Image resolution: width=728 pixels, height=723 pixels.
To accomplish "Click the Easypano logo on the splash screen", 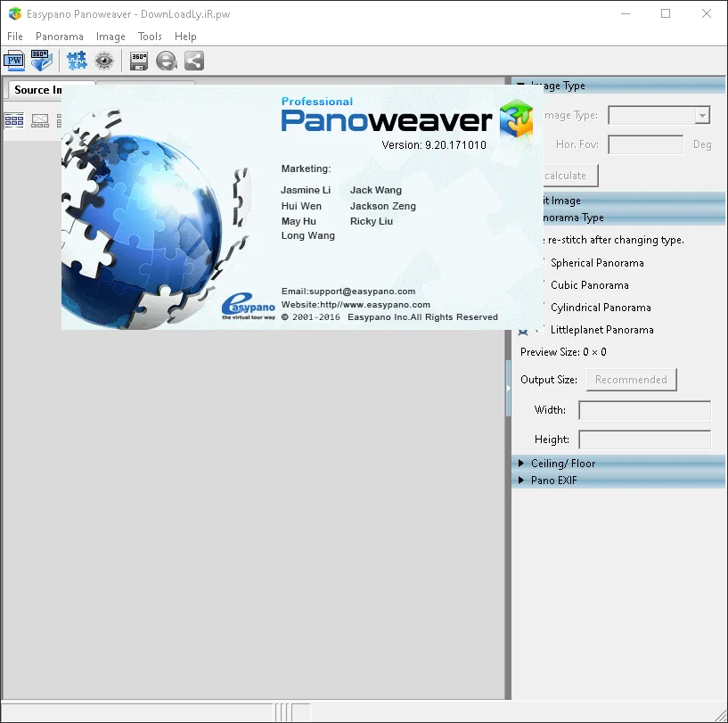I will tap(249, 306).
